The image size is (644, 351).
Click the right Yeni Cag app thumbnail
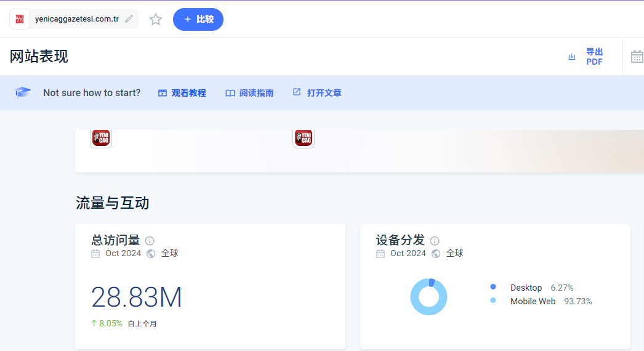click(x=304, y=138)
